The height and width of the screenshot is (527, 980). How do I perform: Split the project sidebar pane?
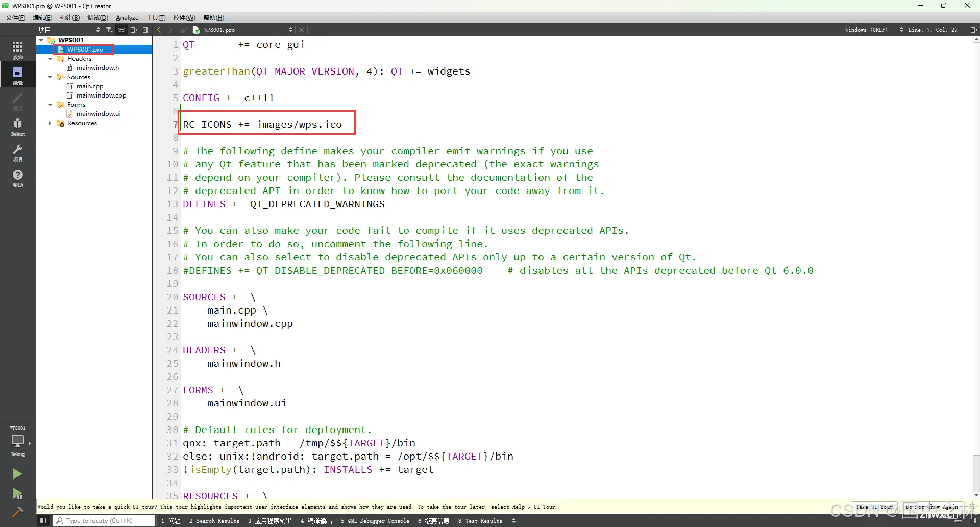tap(134, 30)
